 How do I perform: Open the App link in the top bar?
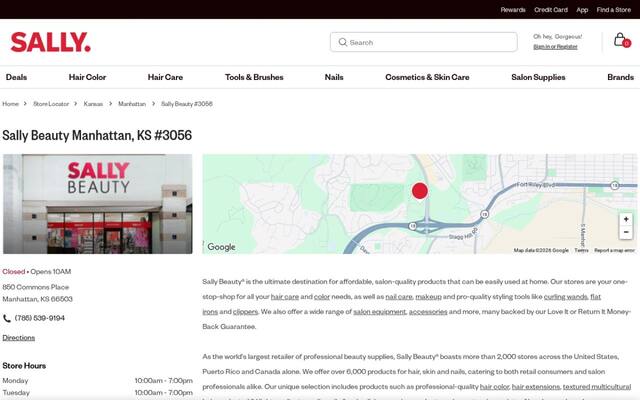(x=582, y=10)
